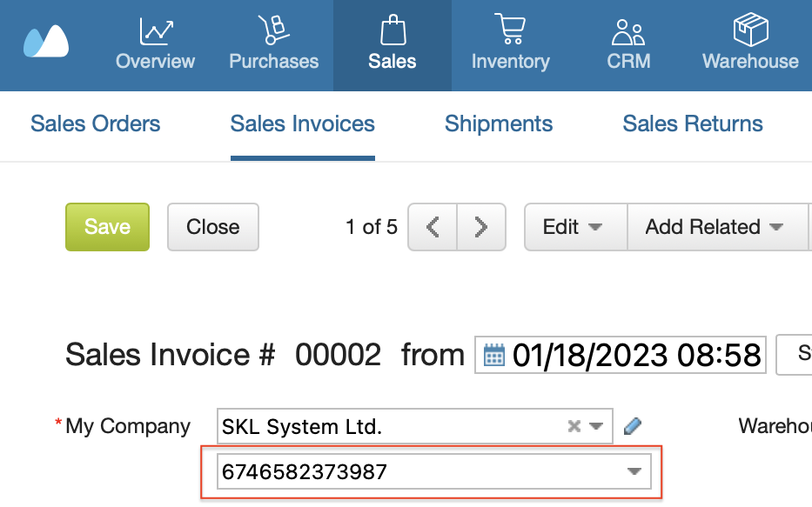Open the Sales Returns tab
This screenshot has width=812, height=507.
(693, 124)
